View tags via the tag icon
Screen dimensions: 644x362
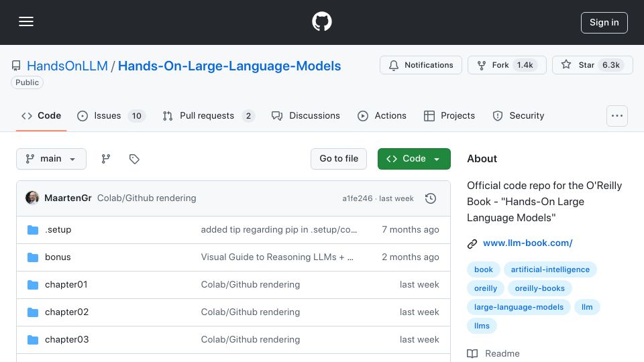click(134, 159)
